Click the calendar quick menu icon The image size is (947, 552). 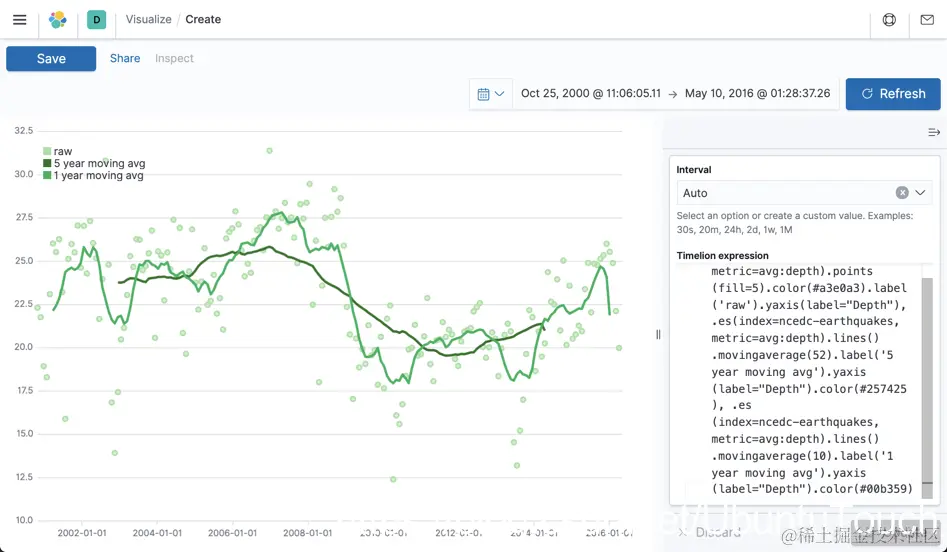(x=490, y=94)
